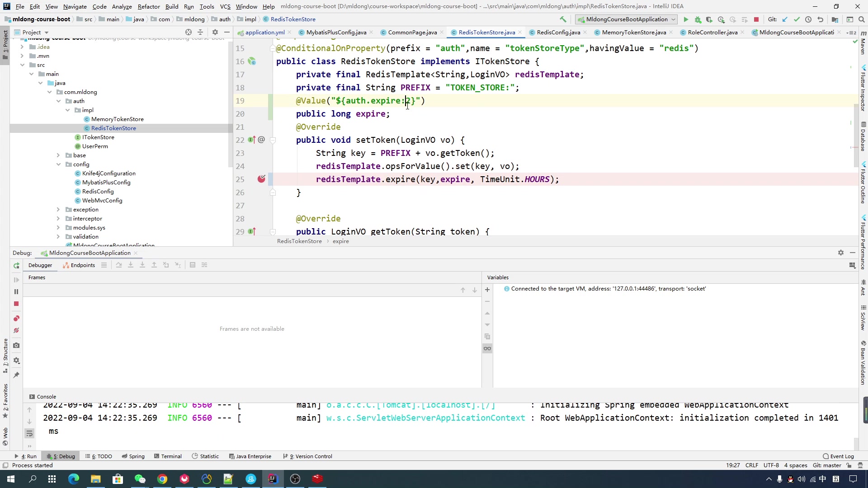The width and height of the screenshot is (868, 488).
Task: Switch to the RedisConfig.java tab
Action: (558, 32)
